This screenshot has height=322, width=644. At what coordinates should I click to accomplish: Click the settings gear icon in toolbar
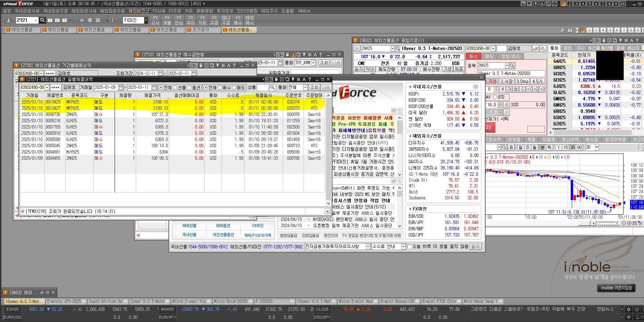point(82,20)
